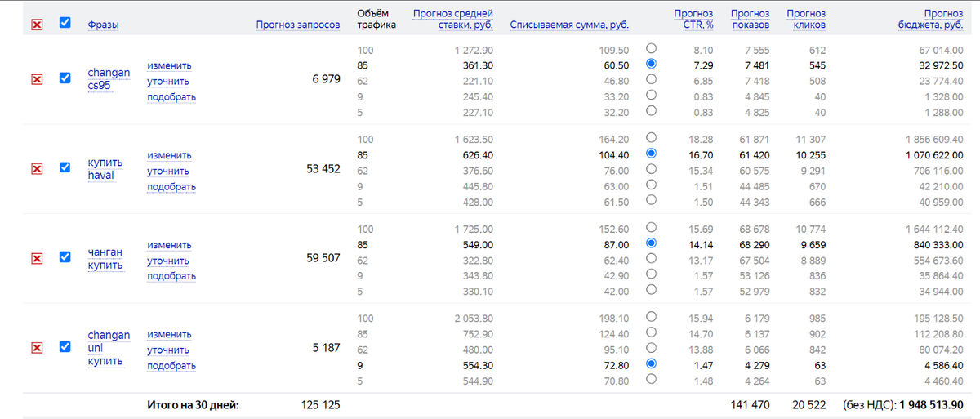Click подобрать for купить haval

(x=171, y=186)
